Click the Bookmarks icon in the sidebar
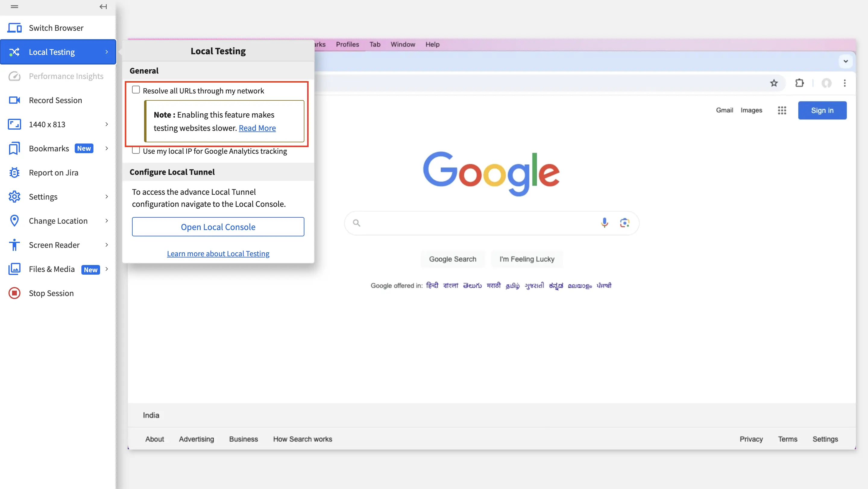Viewport: 868px width, 489px height. tap(14, 149)
